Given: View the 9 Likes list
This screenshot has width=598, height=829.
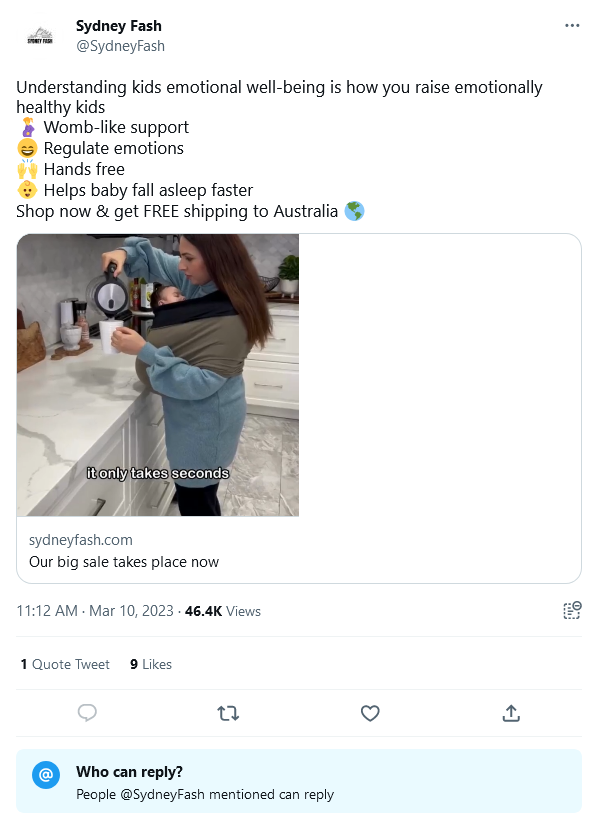Looking at the screenshot, I should click(x=151, y=664).
